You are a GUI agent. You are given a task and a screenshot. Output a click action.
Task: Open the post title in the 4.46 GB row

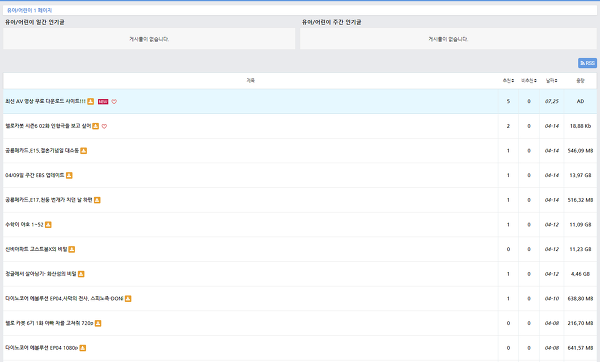tap(41, 274)
